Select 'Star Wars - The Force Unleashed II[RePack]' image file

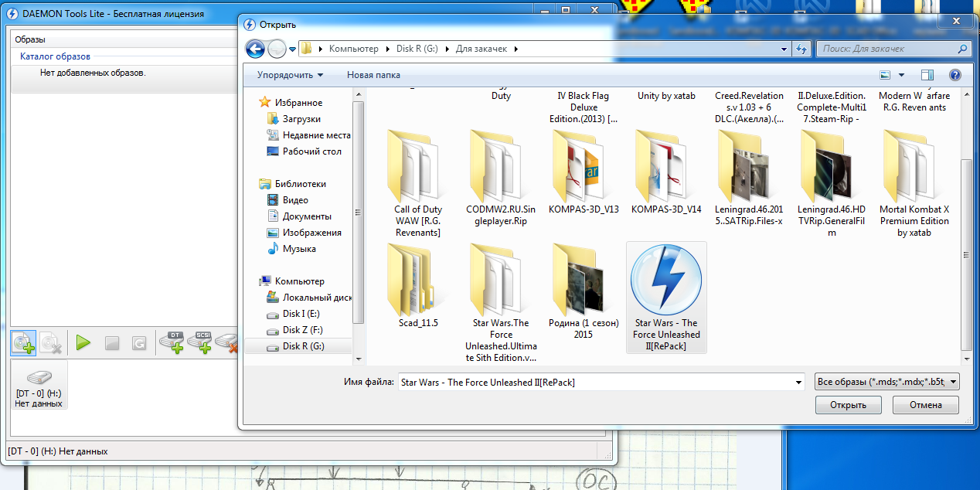tap(666, 297)
